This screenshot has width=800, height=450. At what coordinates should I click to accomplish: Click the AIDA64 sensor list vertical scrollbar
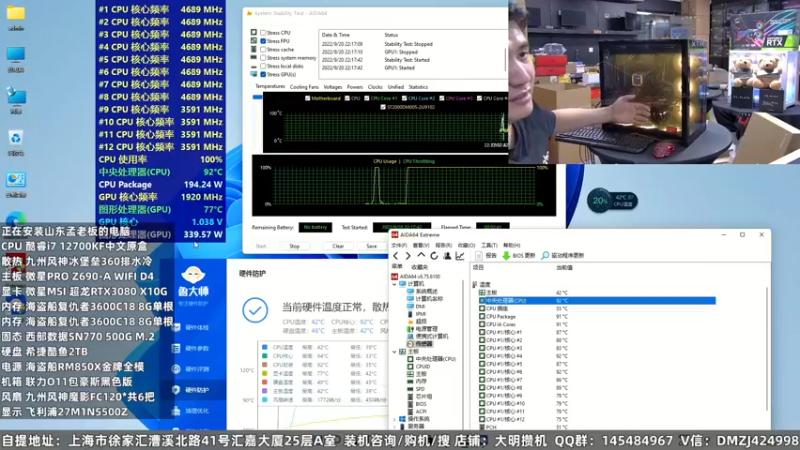tap(767, 349)
